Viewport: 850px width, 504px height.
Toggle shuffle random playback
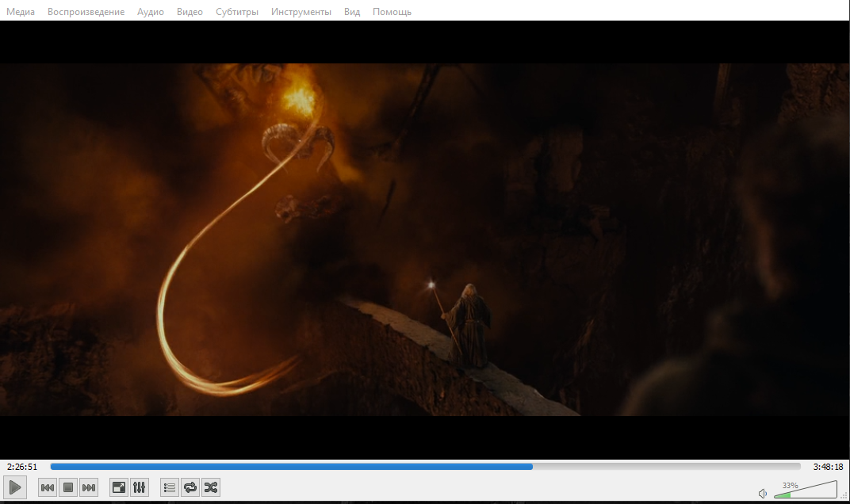[x=211, y=487]
